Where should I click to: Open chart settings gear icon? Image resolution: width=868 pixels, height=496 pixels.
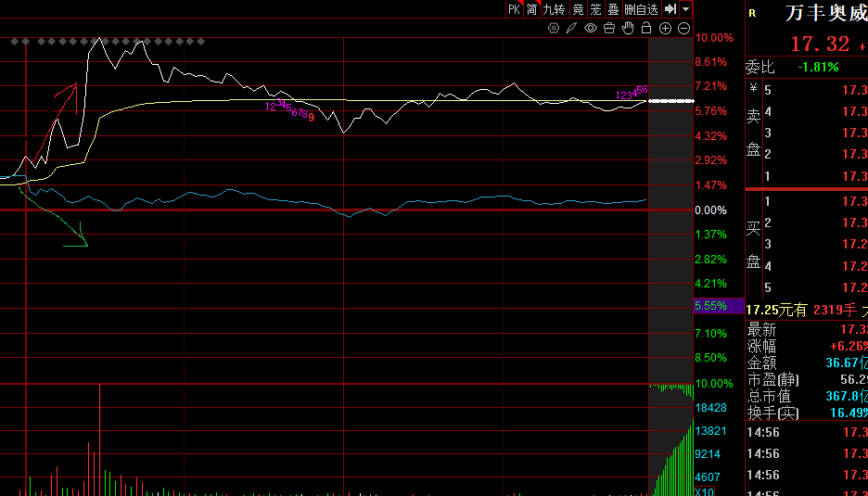(554, 28)
